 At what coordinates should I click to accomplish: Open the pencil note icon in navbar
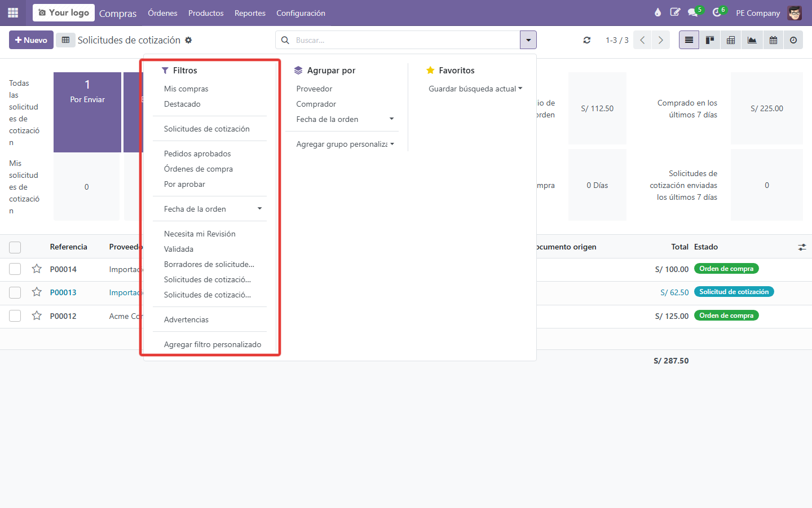point(675,12)
